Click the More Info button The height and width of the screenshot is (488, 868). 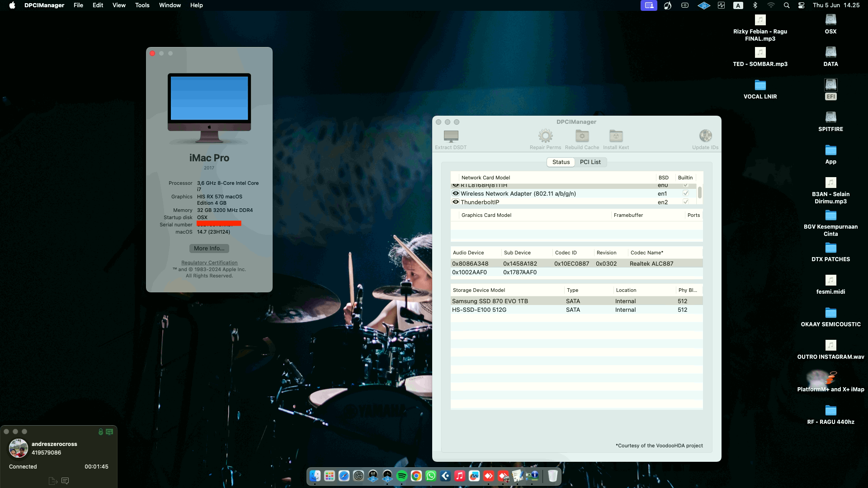[x=209, y=248]
